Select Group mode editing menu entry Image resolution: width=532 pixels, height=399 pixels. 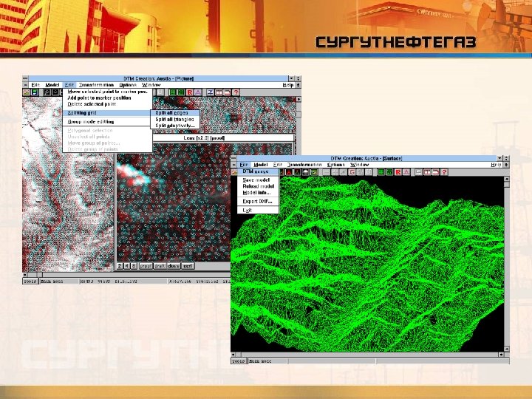coord(107,121)
